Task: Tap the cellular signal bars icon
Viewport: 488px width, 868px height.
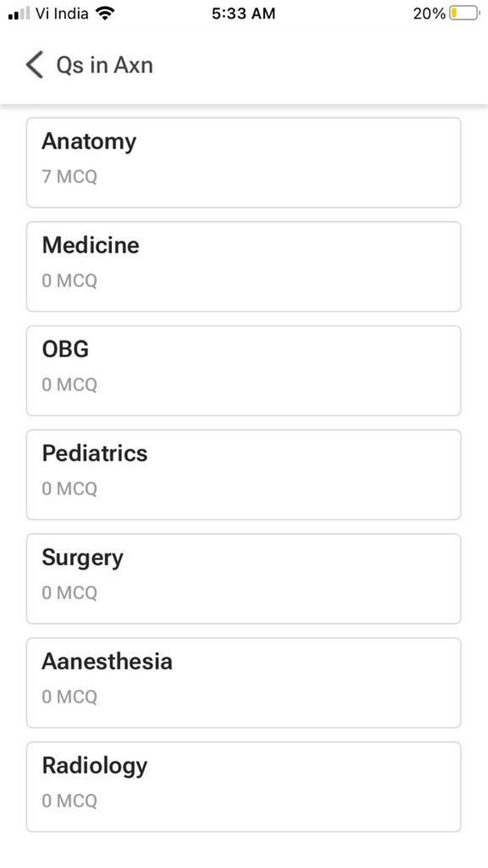Action: pyautogui.click(x=18, y=14)
